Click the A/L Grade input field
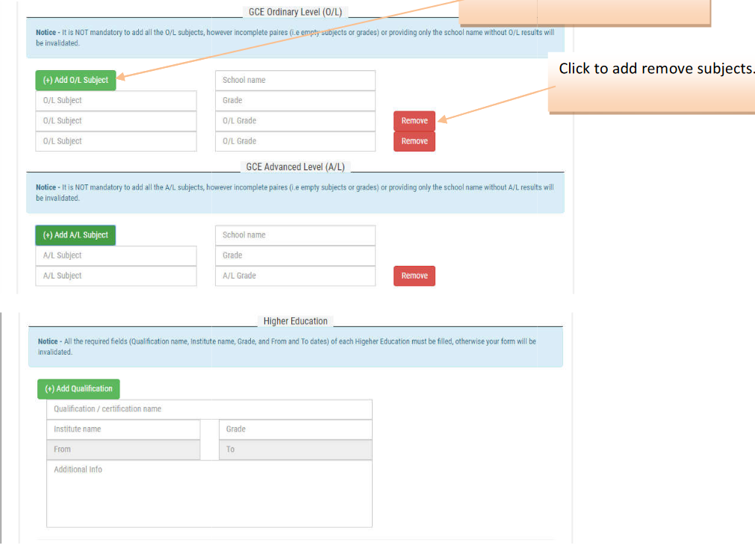The height and width of the screenshot is (560, 755). pos(295,276)
